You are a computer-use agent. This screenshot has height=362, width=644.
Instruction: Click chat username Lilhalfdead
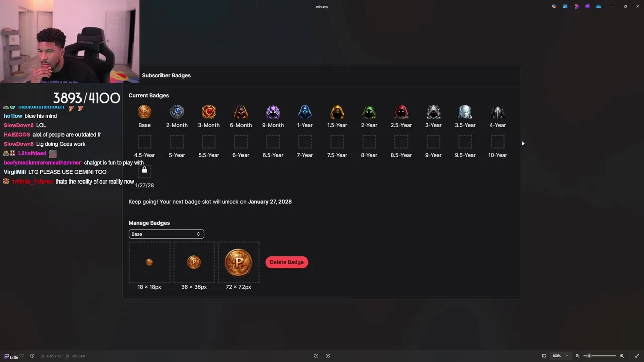[32, 153]
